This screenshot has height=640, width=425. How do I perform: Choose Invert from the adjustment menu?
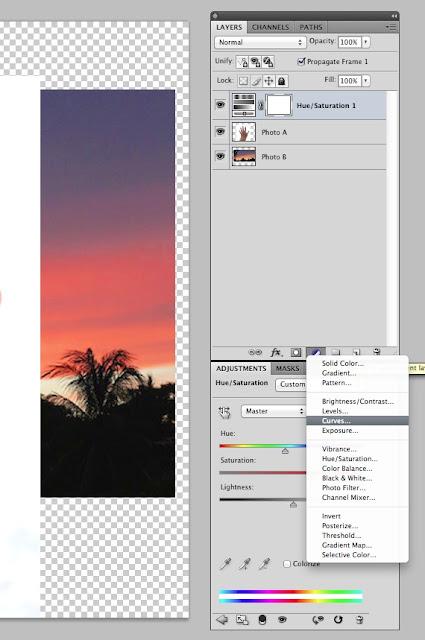[x=357, y=516]
